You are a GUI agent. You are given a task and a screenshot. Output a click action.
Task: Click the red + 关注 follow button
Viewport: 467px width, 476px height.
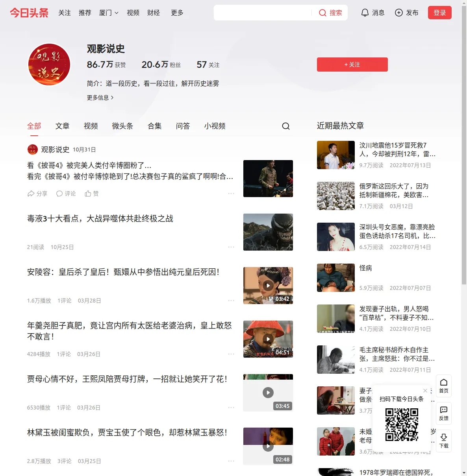coord(352,65)
